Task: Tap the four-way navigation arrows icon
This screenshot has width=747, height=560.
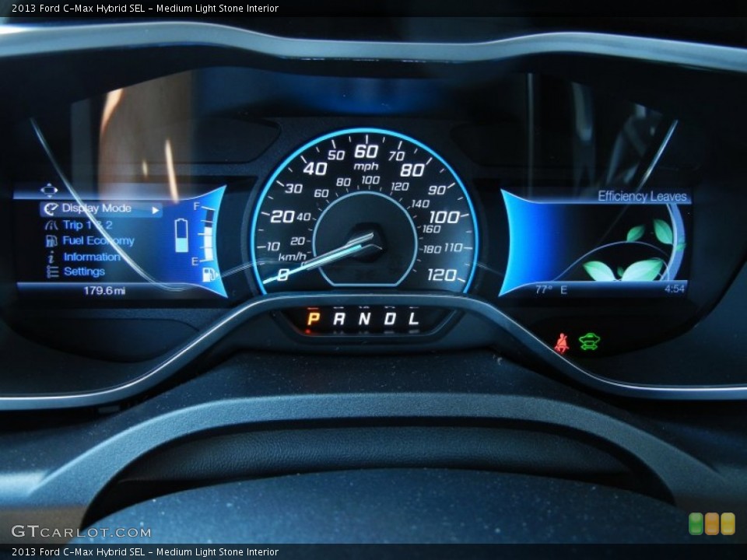Action: tap(49, 191)
